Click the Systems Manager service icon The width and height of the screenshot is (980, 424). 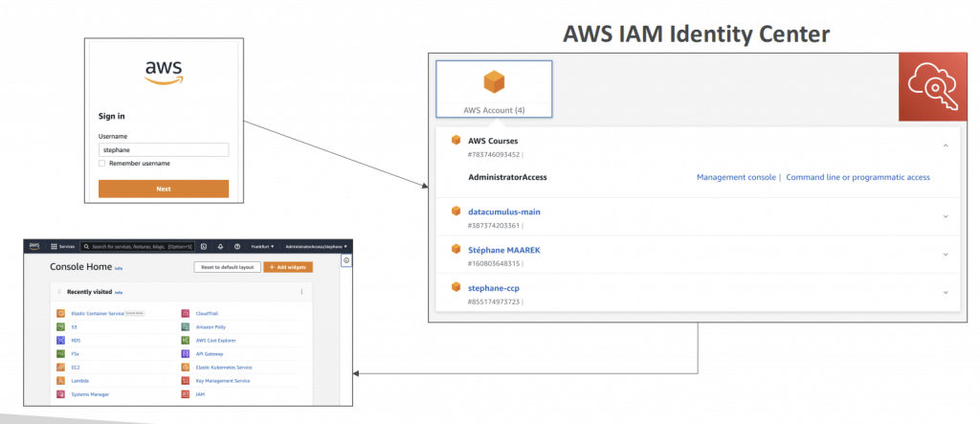pyautogui.click(x=60, y=394)
